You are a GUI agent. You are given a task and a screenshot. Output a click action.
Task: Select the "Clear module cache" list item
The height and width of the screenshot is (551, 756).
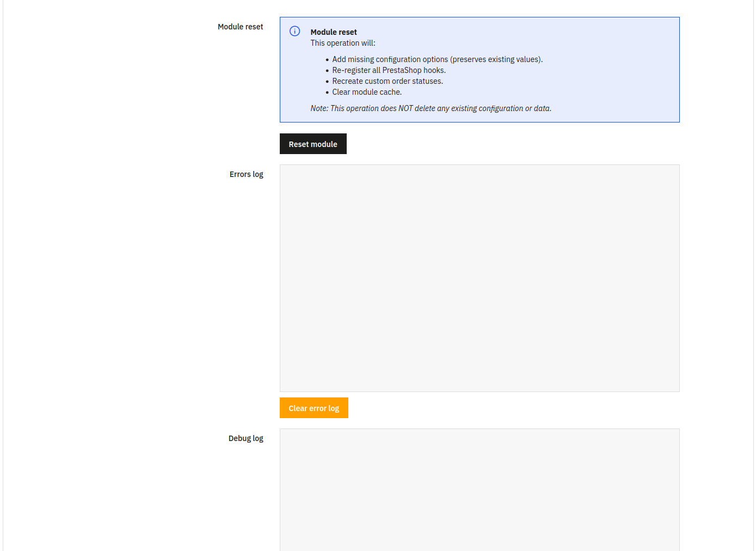point(366,92)
